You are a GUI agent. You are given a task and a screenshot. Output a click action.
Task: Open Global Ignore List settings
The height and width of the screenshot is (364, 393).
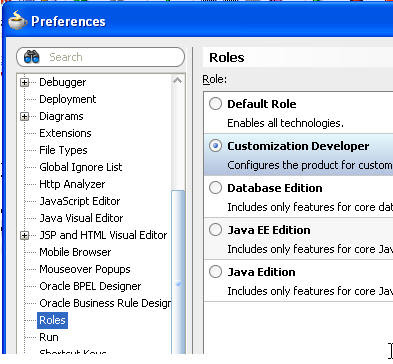[x=81, y=167]
